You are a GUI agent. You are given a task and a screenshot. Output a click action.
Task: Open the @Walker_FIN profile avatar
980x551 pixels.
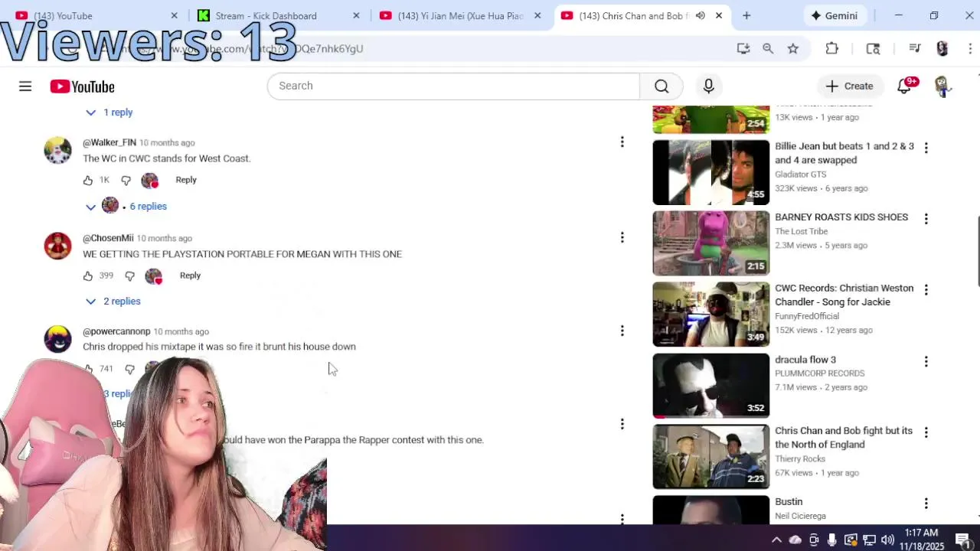click(57, 151)
